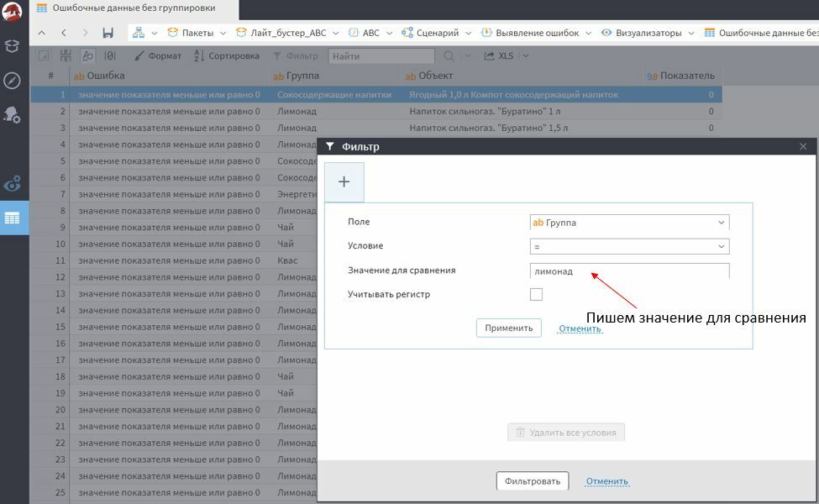Screen dimensions: 819x504
Task: Expand the Пакеты breadcrumb dropdown
Action: point(223,33)
